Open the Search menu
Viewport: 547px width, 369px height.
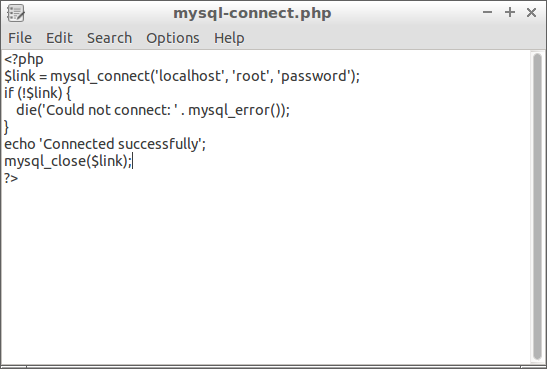click(x=110, y=38)
